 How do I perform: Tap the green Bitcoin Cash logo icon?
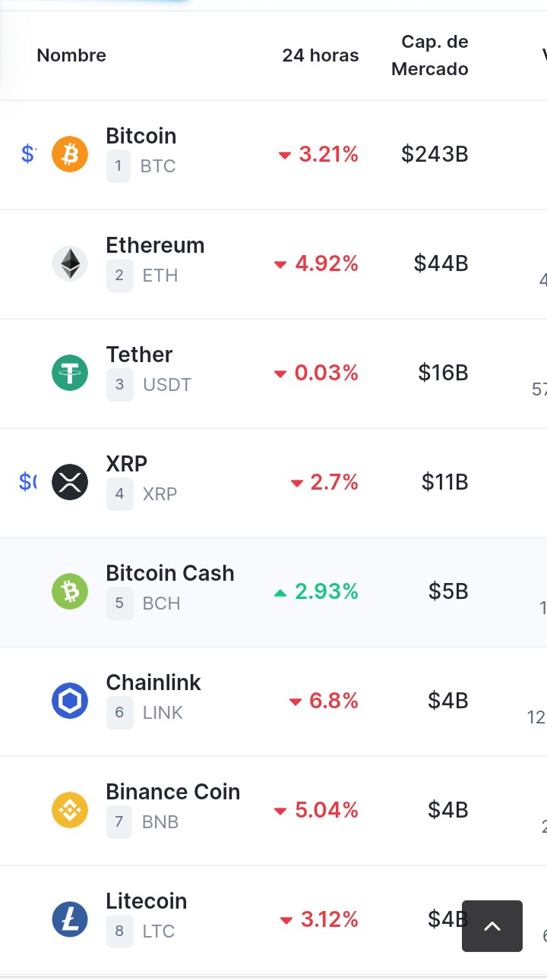pyautogui.click(x=70, y=591)
